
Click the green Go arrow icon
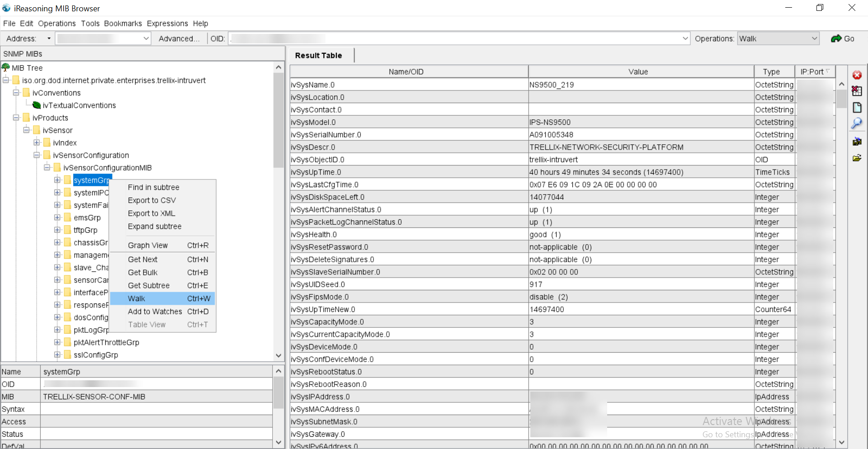(836, 38)
